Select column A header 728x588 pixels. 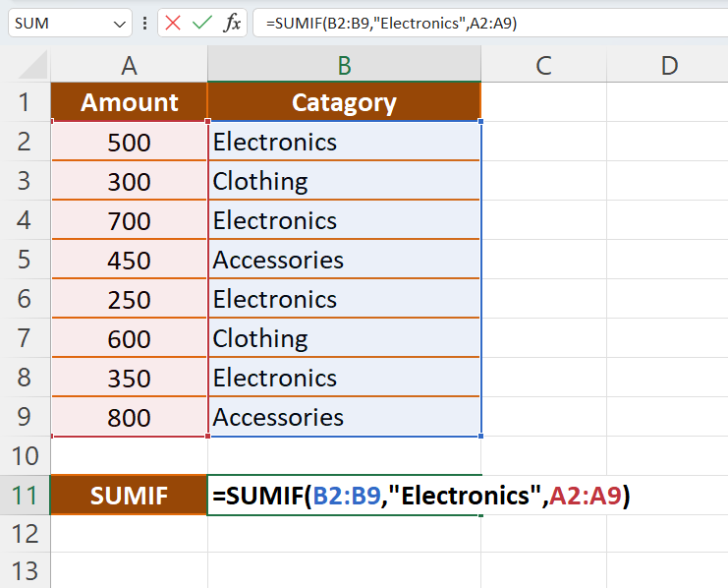point(129,66)
